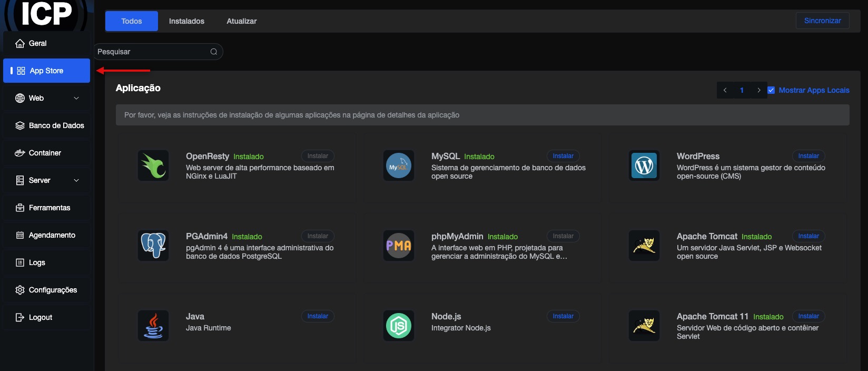
Task: Click the search magnifier icon
Action: point(214,52)
